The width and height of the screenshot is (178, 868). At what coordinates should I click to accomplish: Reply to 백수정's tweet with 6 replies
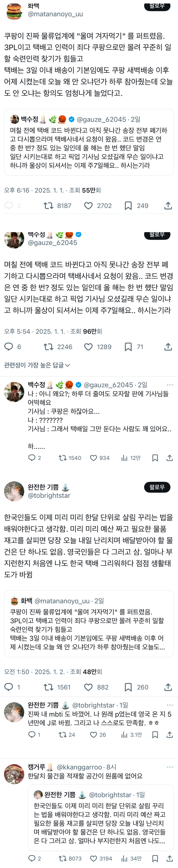[9, 347]
